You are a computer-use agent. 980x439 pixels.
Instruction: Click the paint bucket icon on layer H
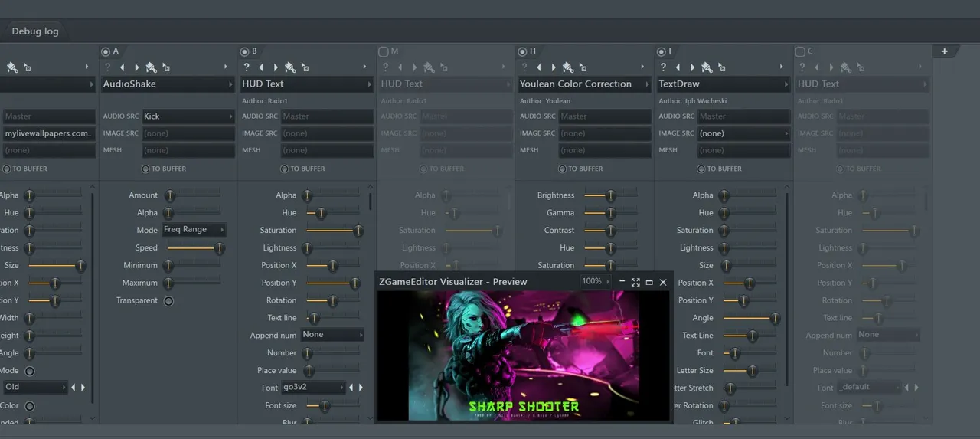coord(567,67)
